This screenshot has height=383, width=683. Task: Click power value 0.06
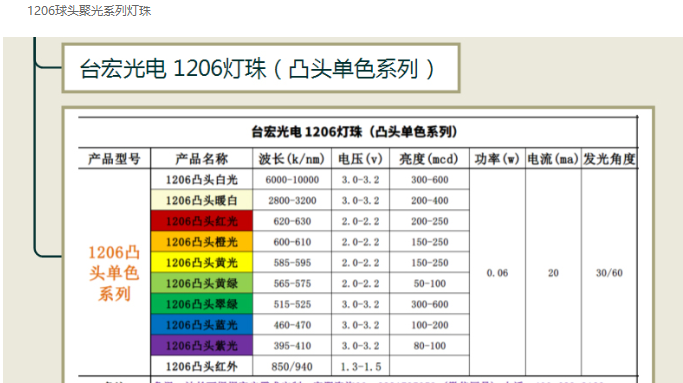tap(497, 273)
